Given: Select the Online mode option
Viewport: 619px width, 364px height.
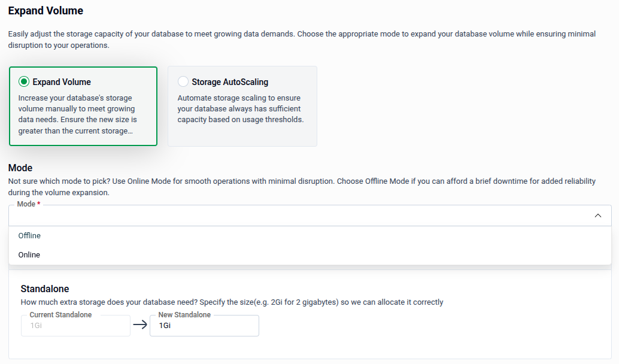Looking at the screenshot, I should coord(29,254).
